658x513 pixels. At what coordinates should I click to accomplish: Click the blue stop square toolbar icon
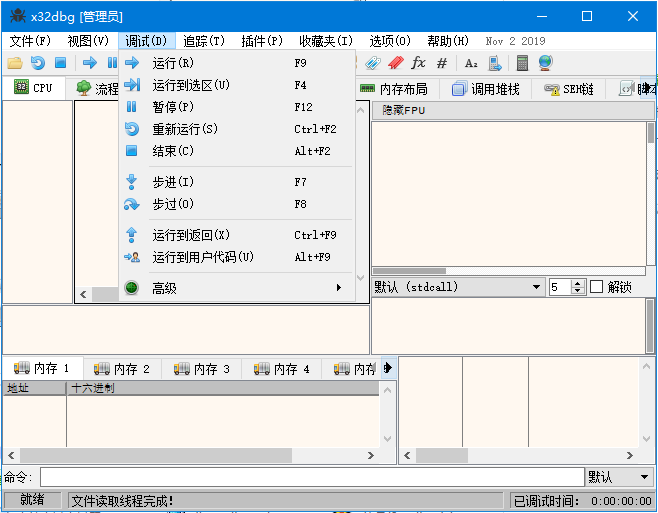(x=61, y=63)
